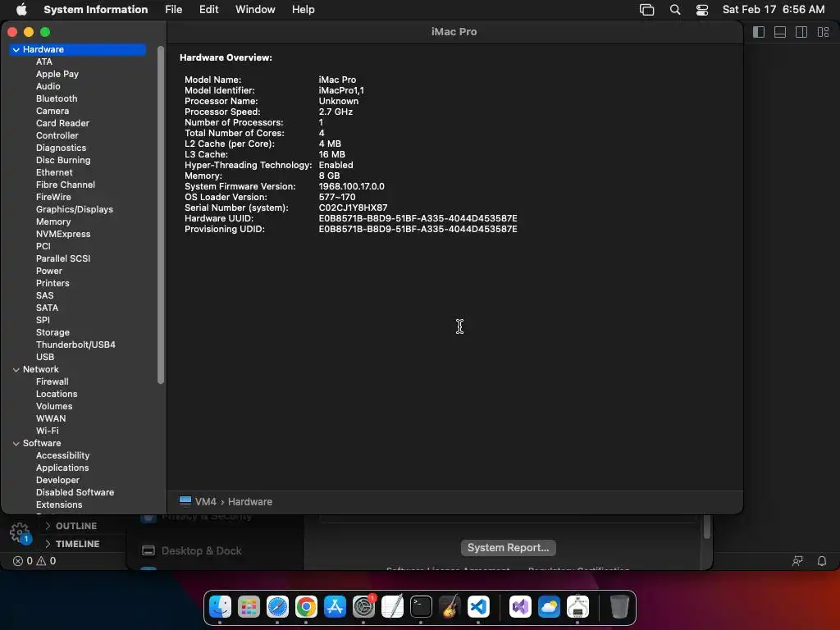Open the Weather app in Dock
Viewport: 840px width, 630px height.
click(x=549, y=607)
